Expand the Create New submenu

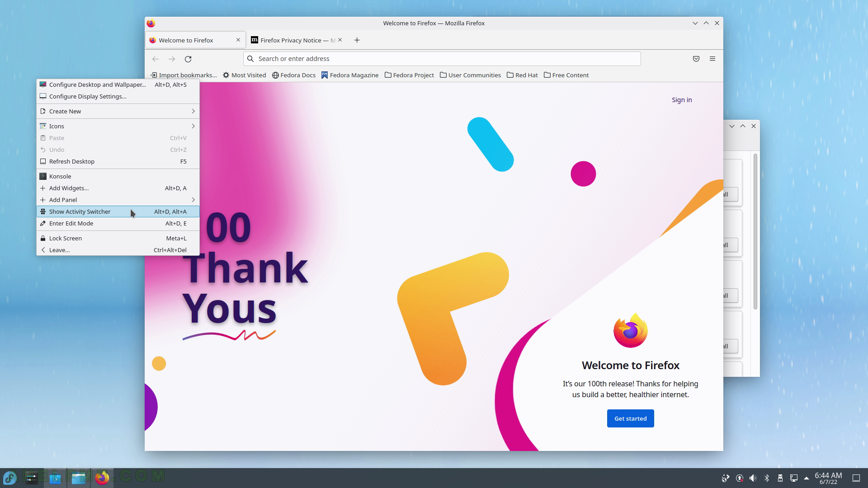click(118, 111)
